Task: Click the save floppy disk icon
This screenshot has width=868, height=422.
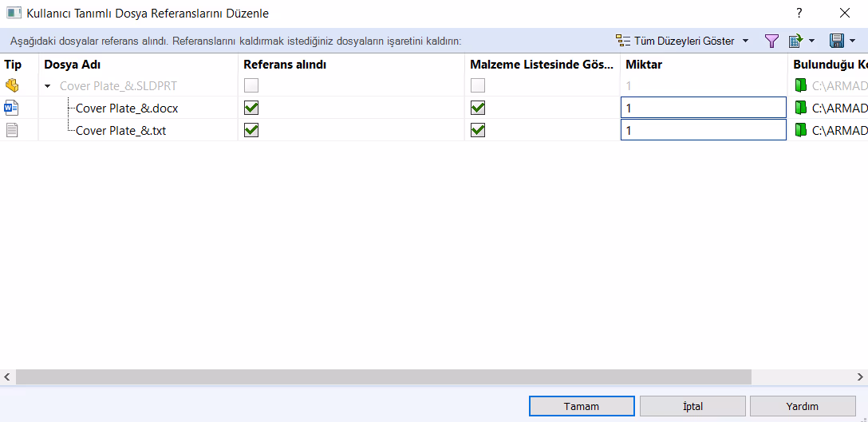Action: click(836, 41)
